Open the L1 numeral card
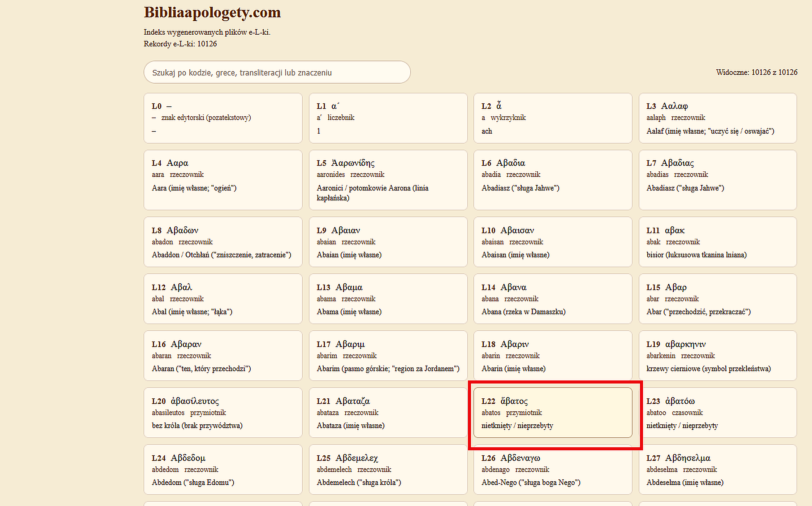The width and height of the screenshot is (812, 506). [388, 118]
